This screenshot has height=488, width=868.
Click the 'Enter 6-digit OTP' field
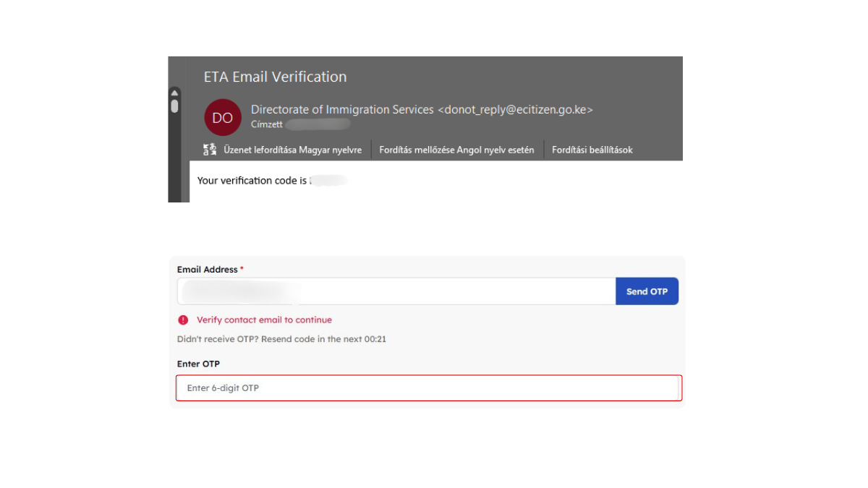point(428,388)
